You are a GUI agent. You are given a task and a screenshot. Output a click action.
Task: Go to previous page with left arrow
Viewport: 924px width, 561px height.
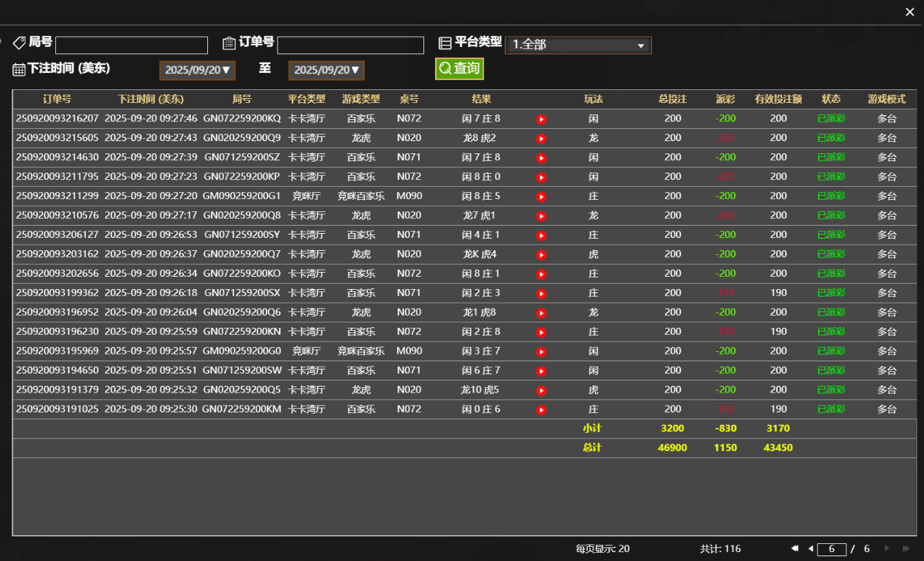[810, 548]
